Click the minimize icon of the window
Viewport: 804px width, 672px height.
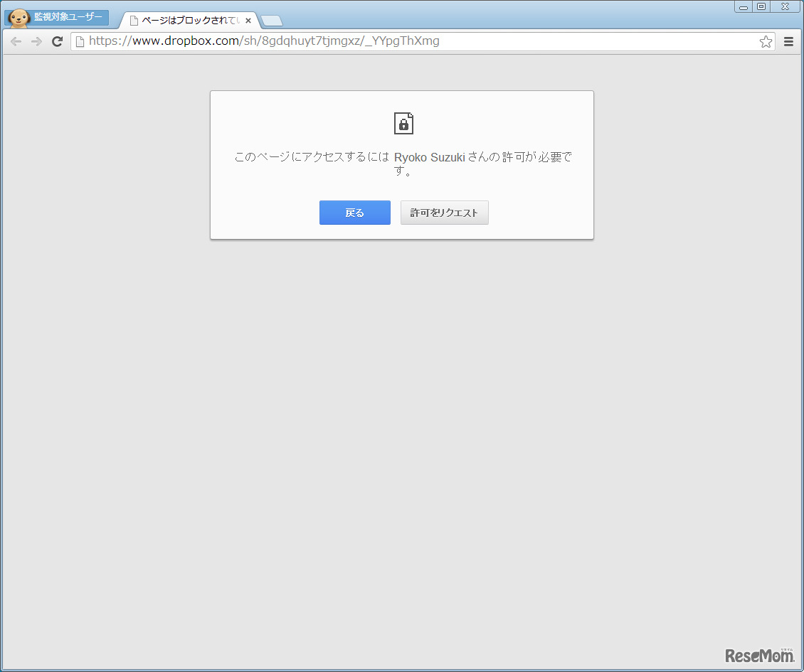[743, 6]
